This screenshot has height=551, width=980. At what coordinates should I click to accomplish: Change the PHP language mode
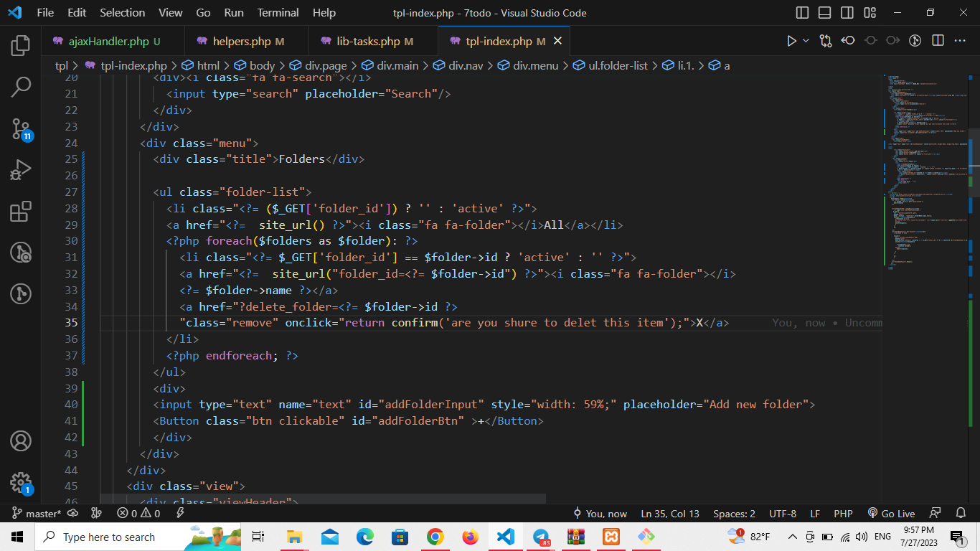843,514
